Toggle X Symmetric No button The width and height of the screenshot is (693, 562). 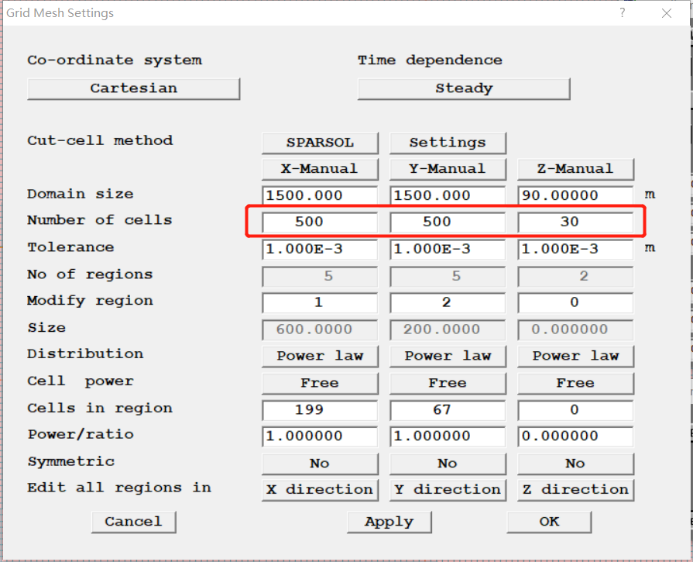(320, 464)
